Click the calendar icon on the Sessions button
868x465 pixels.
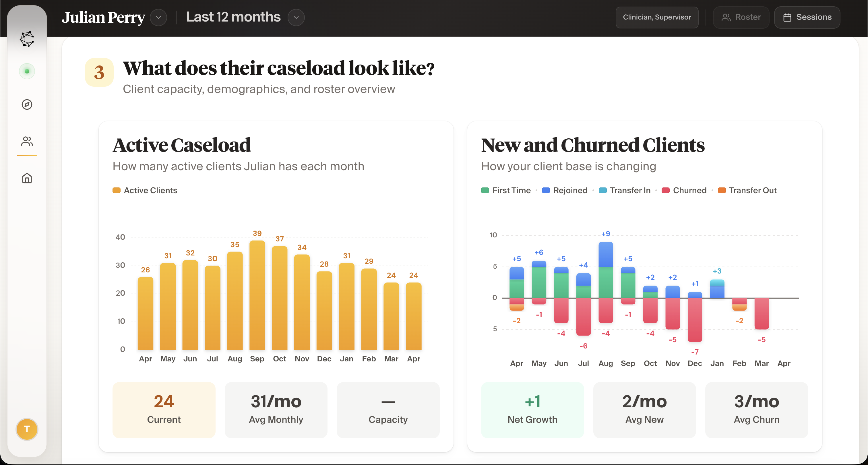787,18
